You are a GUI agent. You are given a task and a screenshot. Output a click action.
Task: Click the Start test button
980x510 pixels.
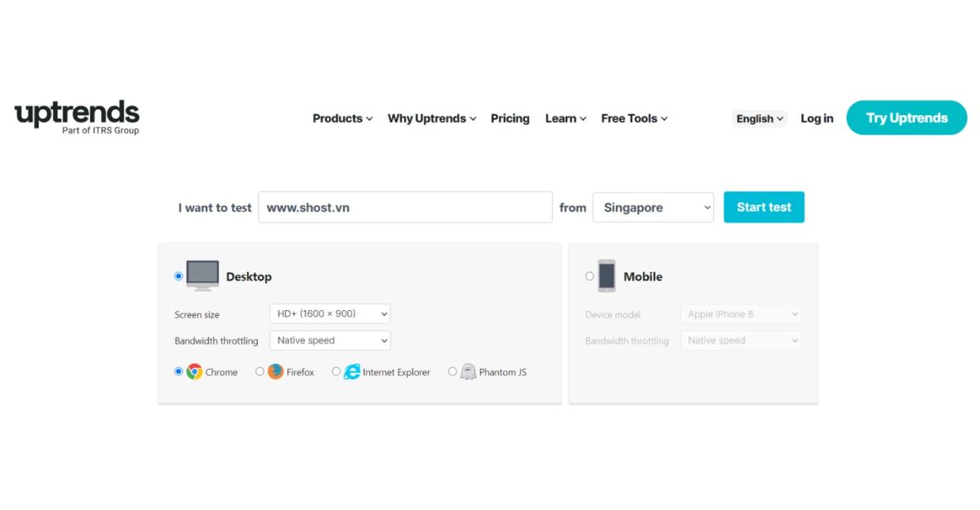click(764, 207)
